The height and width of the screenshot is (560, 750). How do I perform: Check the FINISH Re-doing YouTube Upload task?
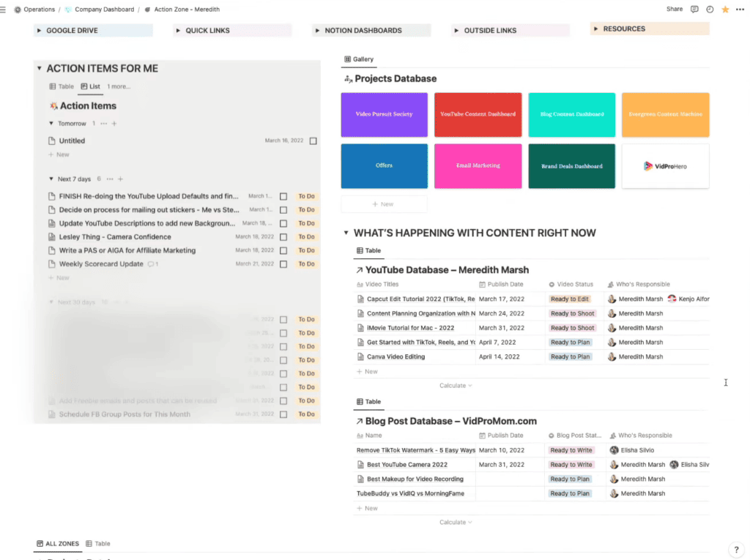click(x=283, y=197)
